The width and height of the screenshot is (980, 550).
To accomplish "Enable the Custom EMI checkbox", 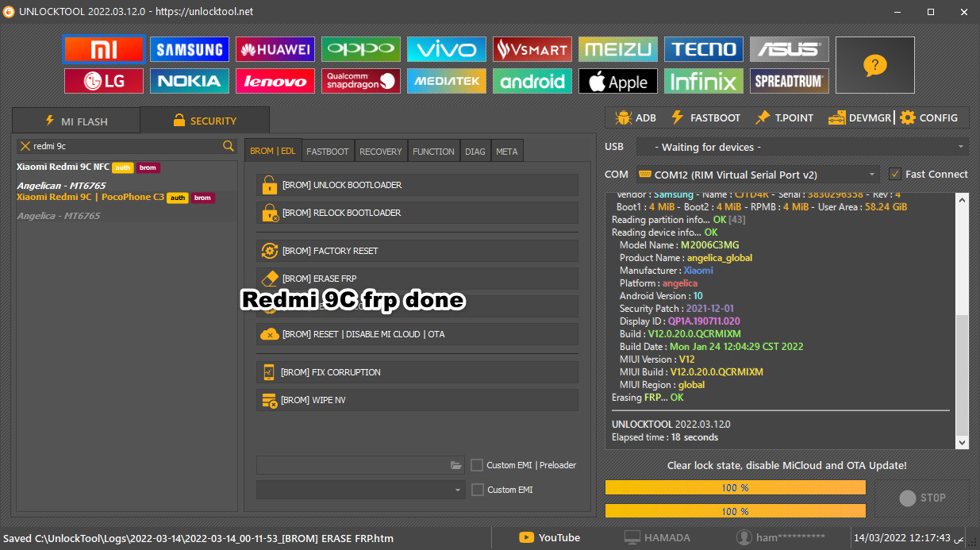I will 477,490.
